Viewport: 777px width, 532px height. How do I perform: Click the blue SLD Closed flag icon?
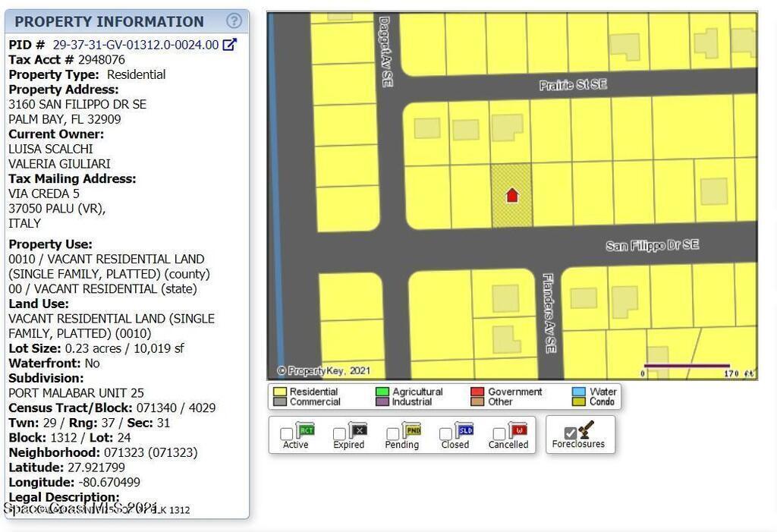465,430
